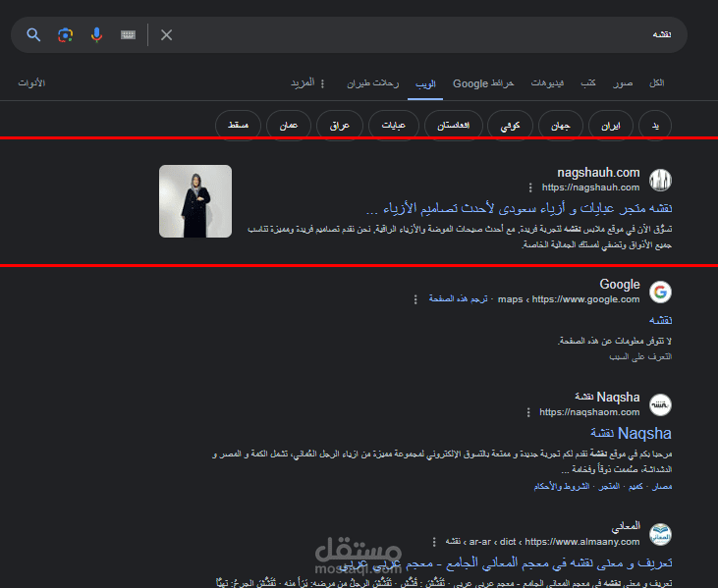Click the المعاني almaany favicon
718x588 pixels.
(660, 534)
